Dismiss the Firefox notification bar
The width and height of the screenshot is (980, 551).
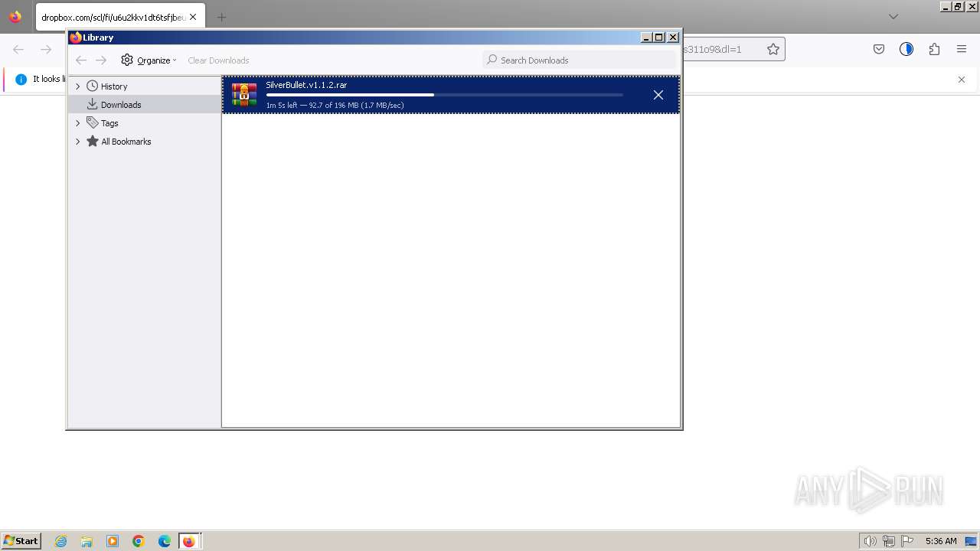(x=962, y=80)
